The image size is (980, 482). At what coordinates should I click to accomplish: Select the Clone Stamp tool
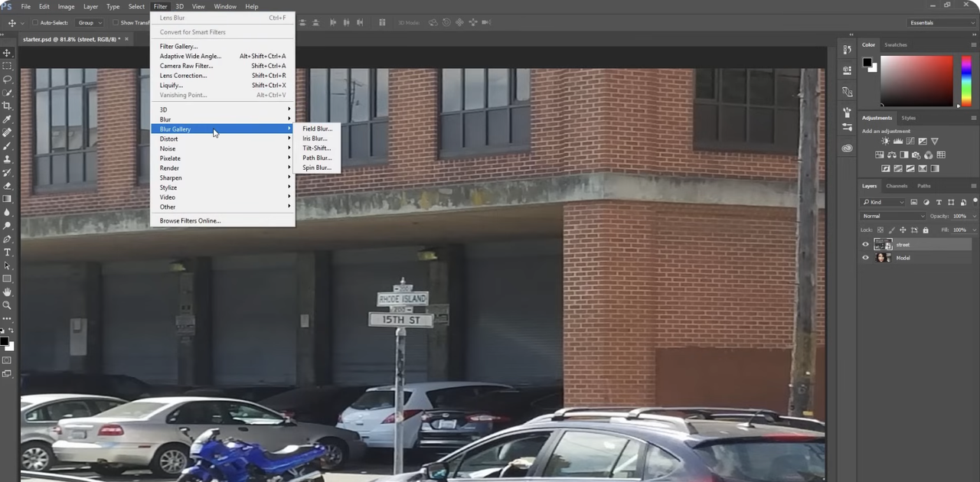tap(7, 159)
